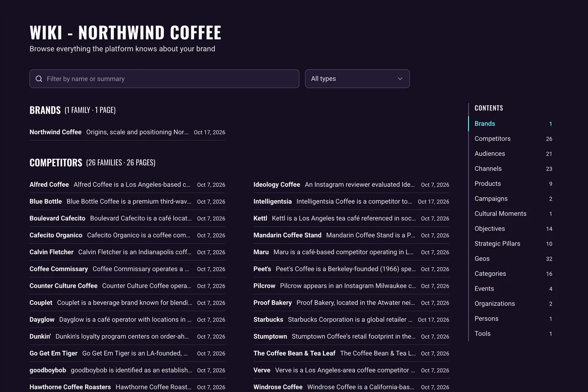
Task: Click Starbucks' Oct 17, 2026 date
Action: click(433, 320)
